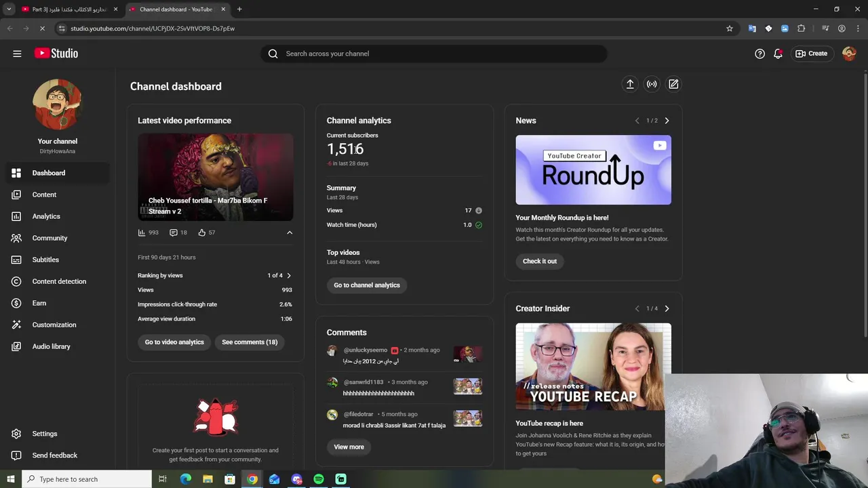Open Spotify from the taskbar
Screen dimensions: 868x488
319,479
